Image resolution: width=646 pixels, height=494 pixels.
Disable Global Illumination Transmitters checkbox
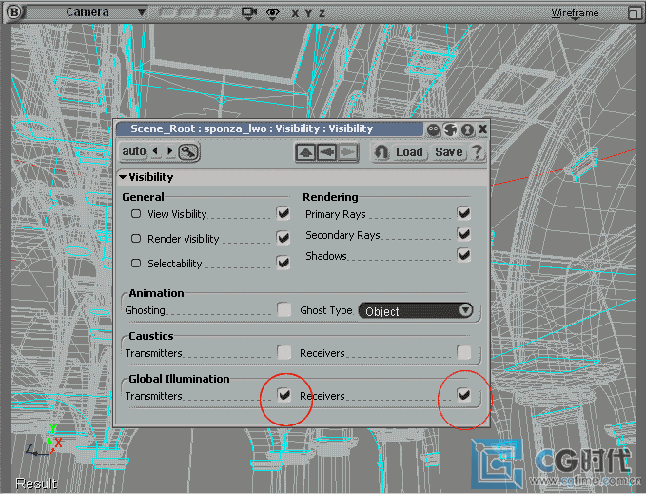click(285, 396)
